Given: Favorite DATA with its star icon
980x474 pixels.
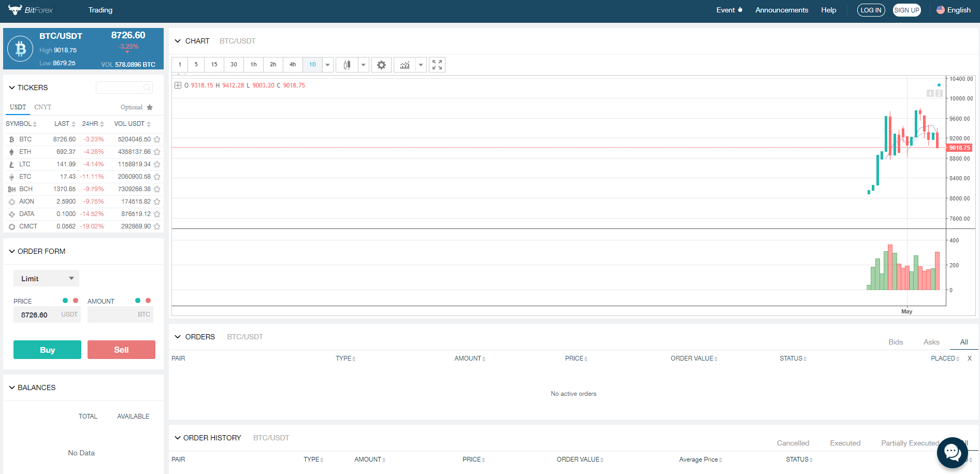Looking at the screenshot, I should pyautogui.click(x=157, y=214).
